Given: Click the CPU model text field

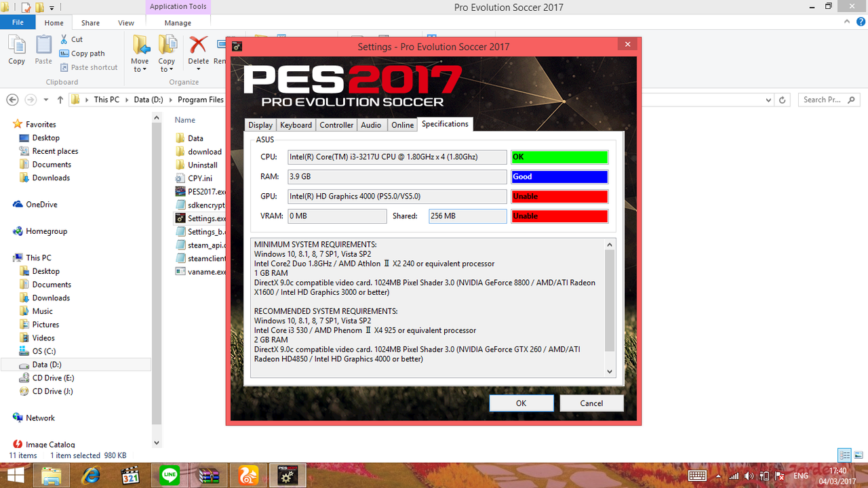Looking at the screenshot, I should (397, 157).
